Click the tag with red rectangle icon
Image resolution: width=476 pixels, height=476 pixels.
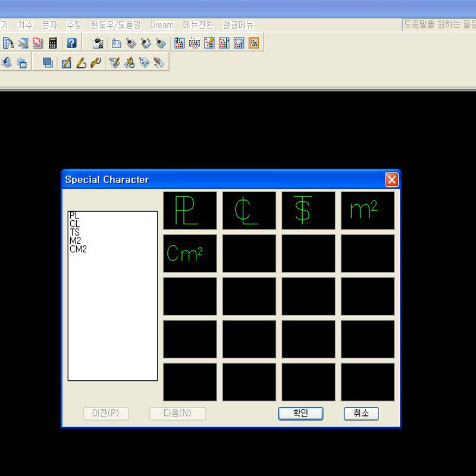(131, 43)
